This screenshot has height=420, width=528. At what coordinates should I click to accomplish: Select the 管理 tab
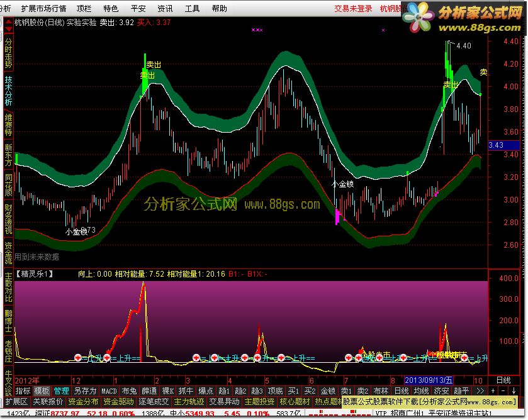tap(61, 390)
